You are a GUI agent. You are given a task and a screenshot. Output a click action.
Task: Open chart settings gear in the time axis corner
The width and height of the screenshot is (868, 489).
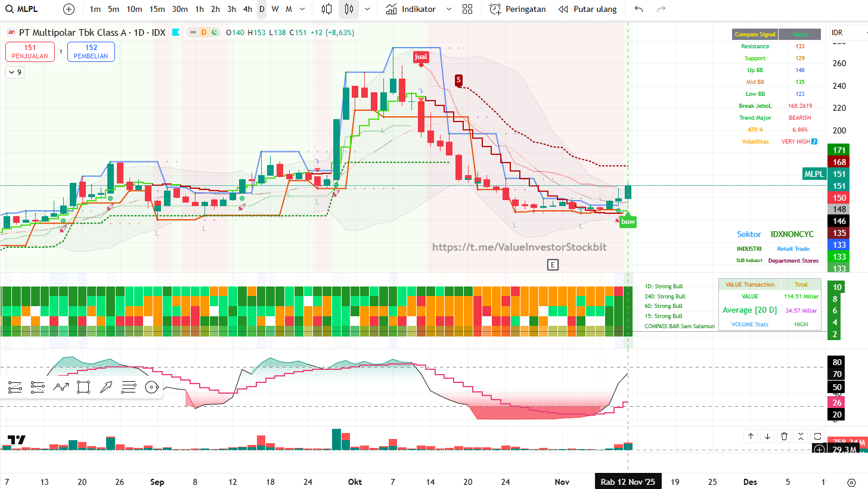click(x=851, y=482)
